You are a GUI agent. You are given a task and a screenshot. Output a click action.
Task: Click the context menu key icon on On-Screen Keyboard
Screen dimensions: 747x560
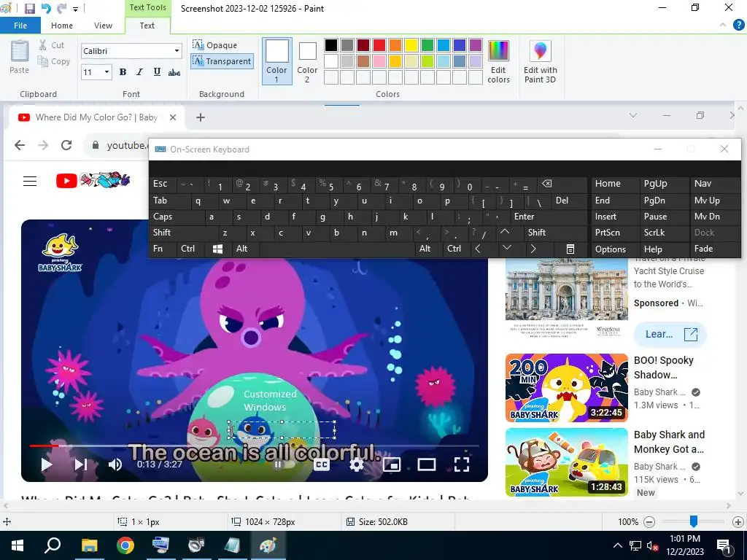[x=570, y=249]
